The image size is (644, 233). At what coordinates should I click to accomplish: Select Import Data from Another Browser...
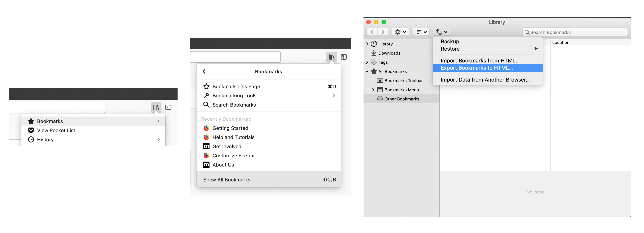[x=488, y=80]
